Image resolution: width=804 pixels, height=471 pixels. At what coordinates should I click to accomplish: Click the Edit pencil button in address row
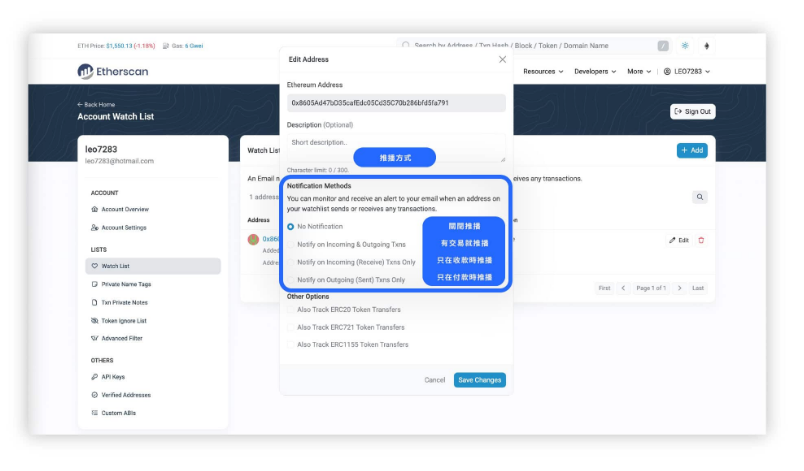point(679,240)
